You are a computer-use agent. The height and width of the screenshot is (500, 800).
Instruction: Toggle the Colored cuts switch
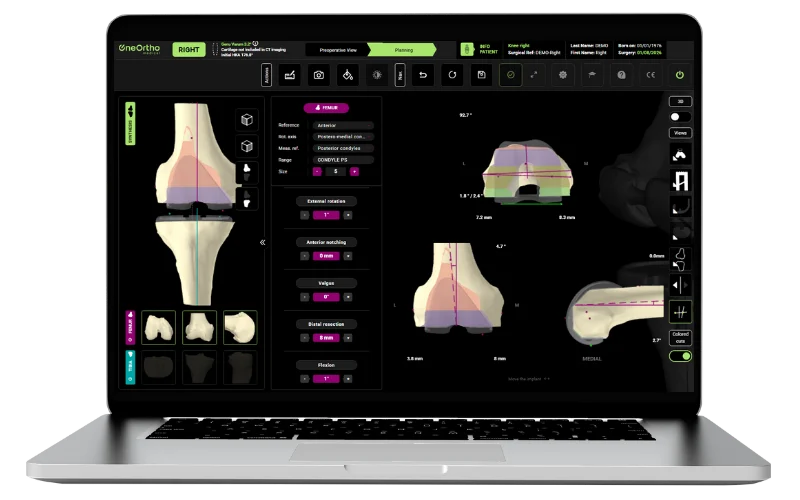pos(680,356)
